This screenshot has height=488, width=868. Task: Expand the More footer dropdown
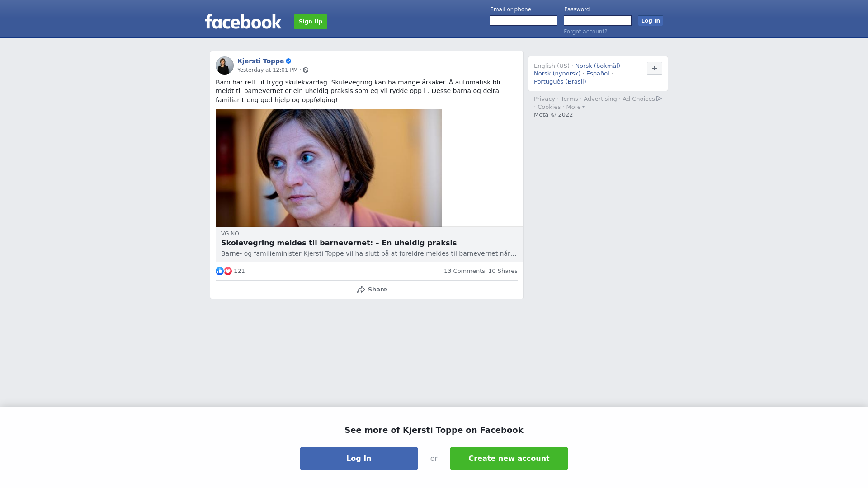coord(575,107)
